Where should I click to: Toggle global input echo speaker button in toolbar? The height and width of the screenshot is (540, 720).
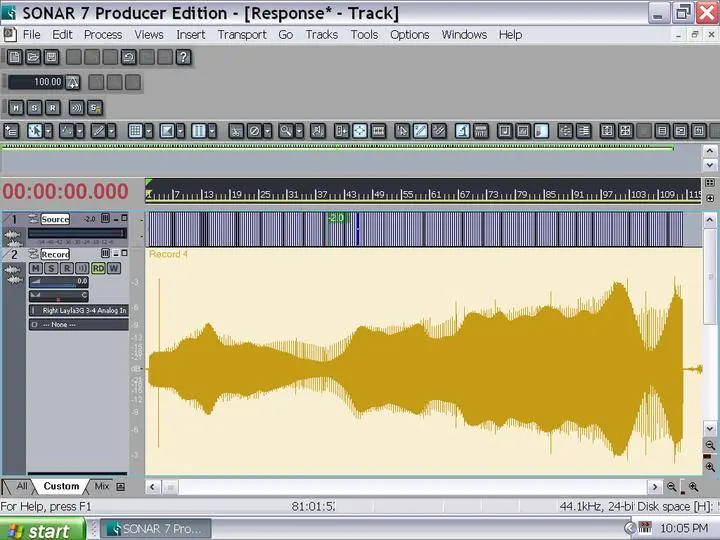tap(76, 107)
